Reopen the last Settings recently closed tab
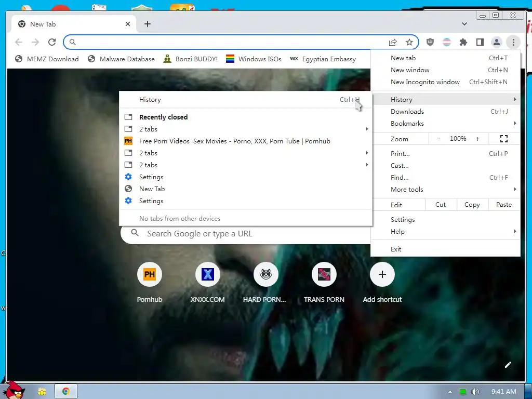532x399 pixels. coord(246,201)
